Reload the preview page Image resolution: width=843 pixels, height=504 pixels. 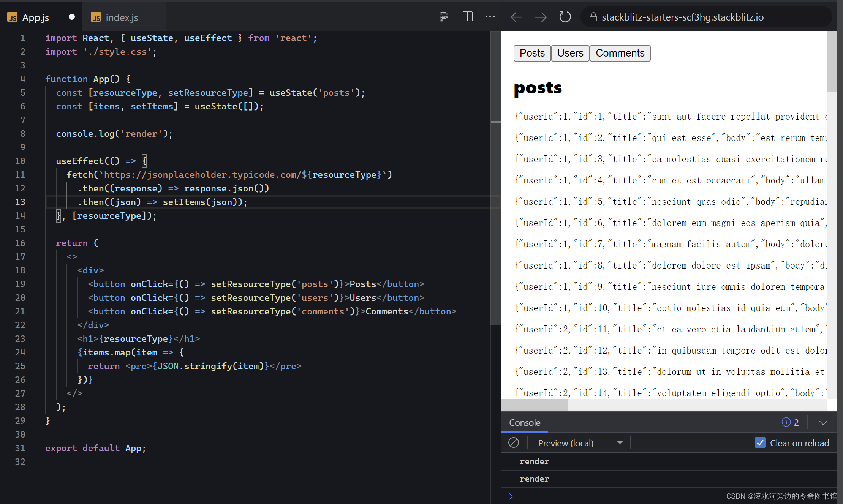pyautogui.click(x=565, y=17)
